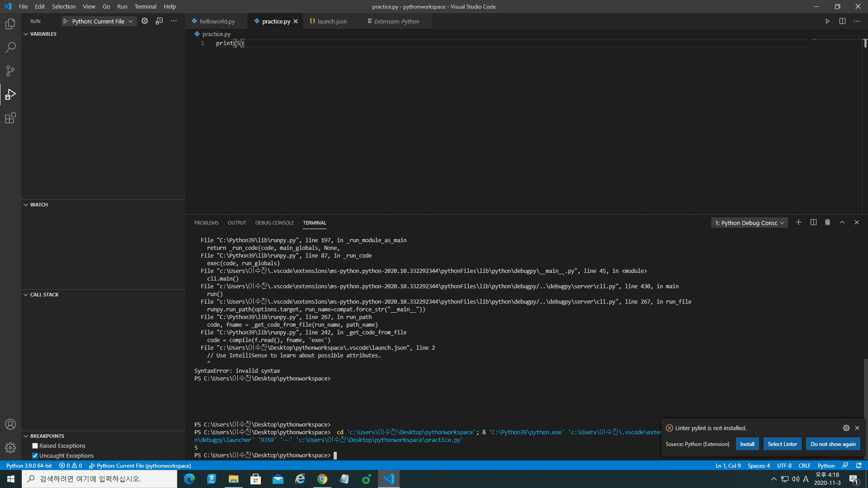Open the Explorer view in activity bar

tap(10, 24)
